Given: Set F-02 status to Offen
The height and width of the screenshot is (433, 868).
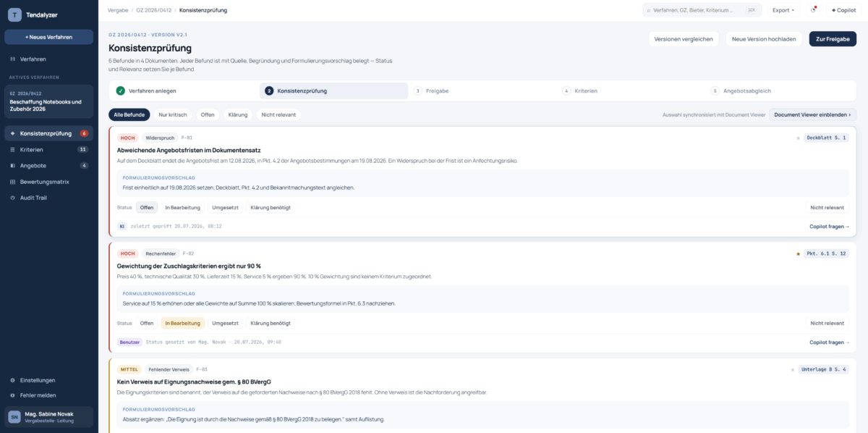Looking at the screenshot, I should [147, 323].
